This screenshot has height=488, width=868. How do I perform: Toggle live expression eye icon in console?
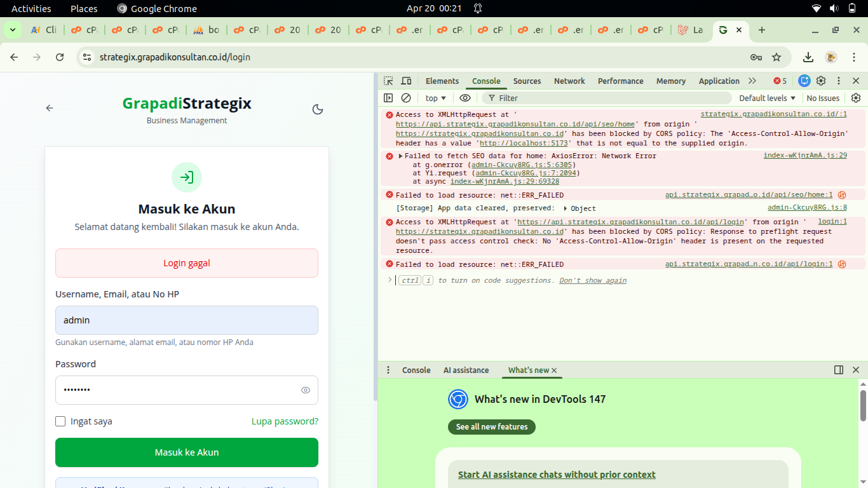[465, 98]
